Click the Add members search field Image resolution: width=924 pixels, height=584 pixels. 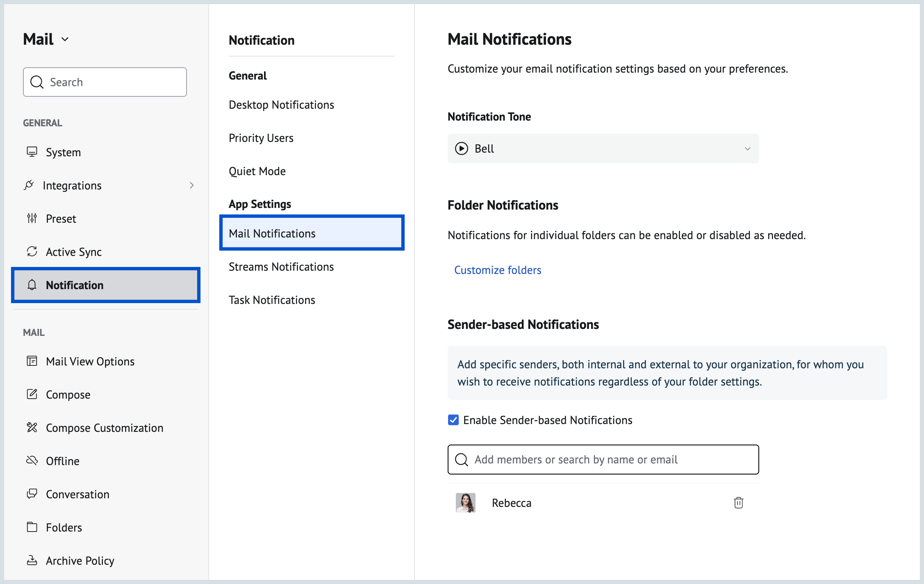click(603, 459)
